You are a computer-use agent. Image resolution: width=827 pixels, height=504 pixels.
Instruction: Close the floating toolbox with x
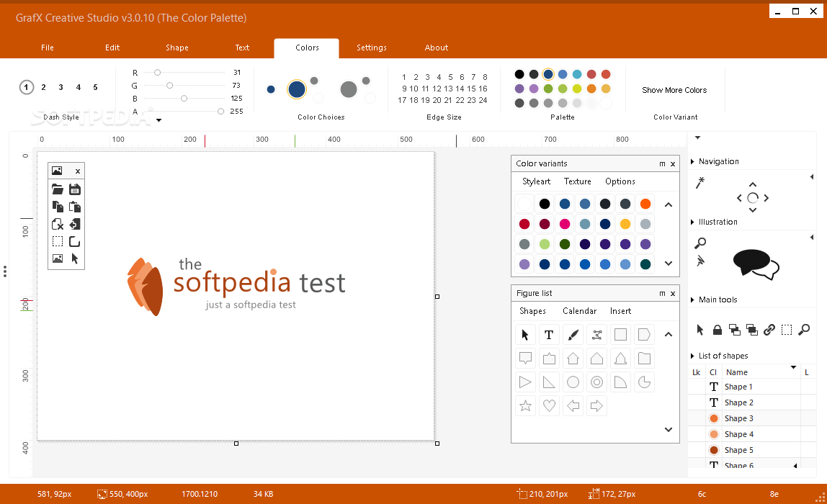[78, 171]
